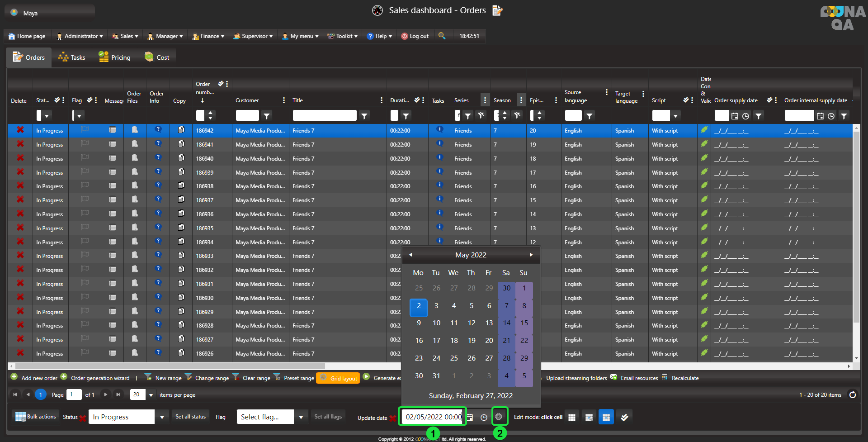868x442 pixels.
Task: Open Order Info for order 186941
Action: 158,144
